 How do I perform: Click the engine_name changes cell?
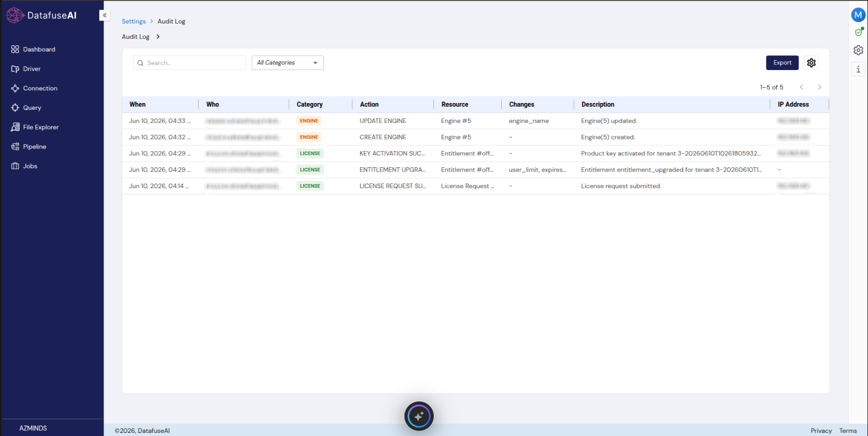[529, 121]
